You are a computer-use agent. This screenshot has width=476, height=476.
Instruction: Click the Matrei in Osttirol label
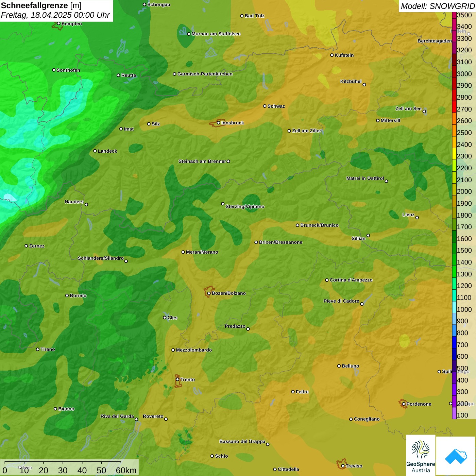click(x=365, y=178)
